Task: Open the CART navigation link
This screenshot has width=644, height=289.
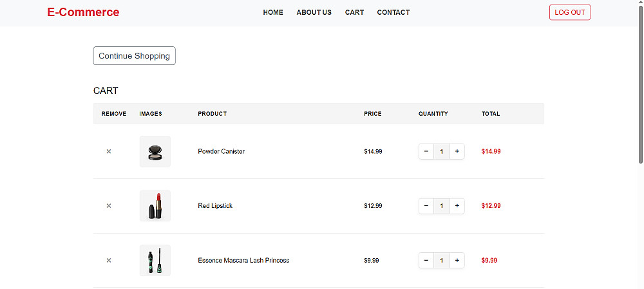Action: pos(354,12)
